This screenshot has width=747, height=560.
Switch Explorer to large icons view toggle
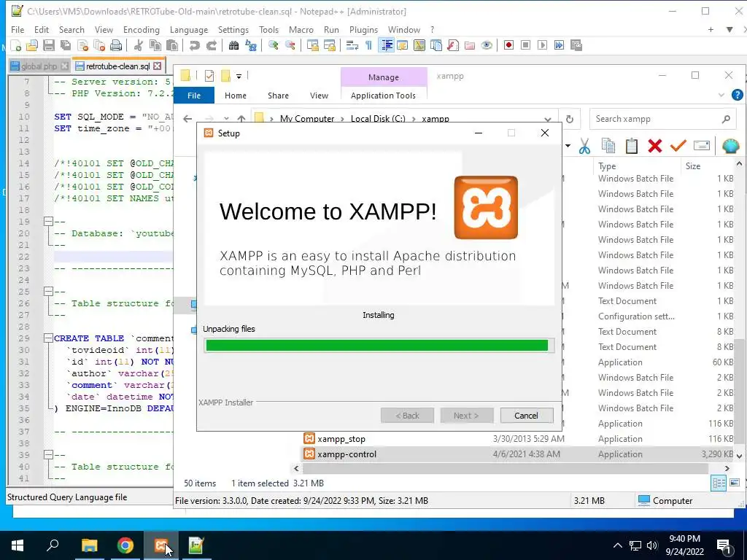(734, 483)
